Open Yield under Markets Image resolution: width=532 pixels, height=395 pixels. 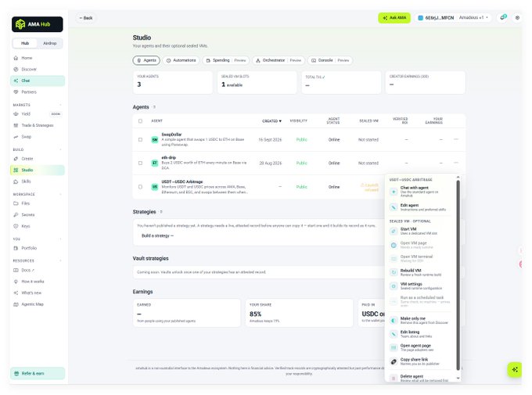pyautogui.click(x=38, y=114)
